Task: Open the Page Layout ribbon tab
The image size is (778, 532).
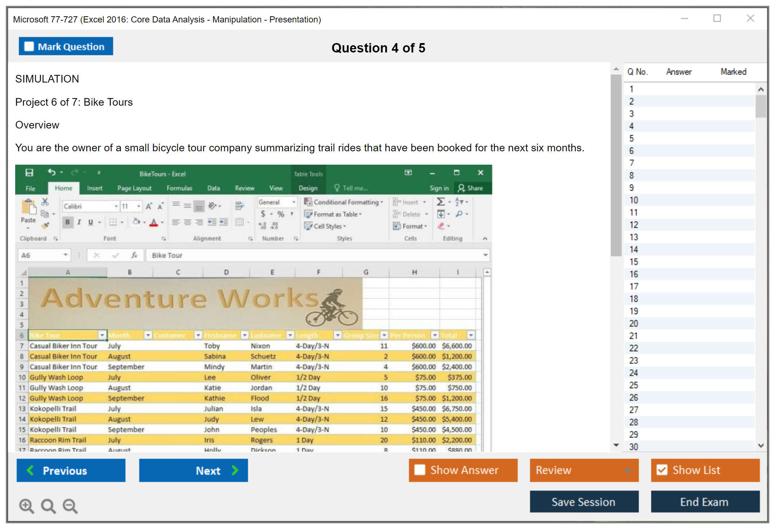Action: click(134, 188)
